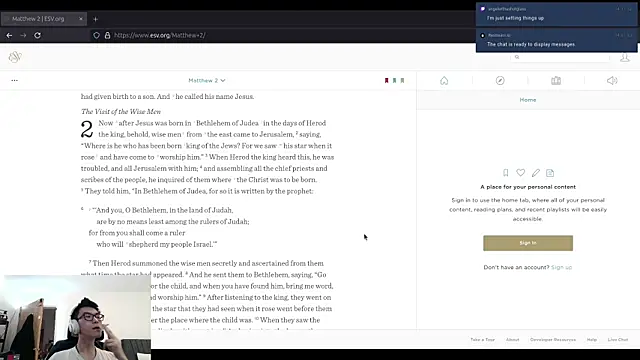Click the Sign up link
The height and width of the screenshot is (360, 640).
561,267
